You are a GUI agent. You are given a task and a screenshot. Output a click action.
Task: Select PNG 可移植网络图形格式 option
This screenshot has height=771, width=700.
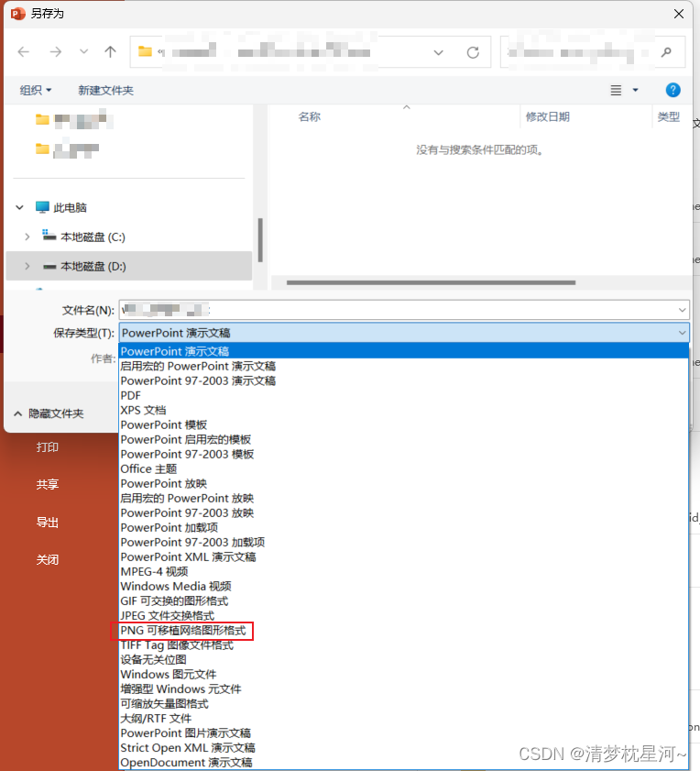(403, 631)
